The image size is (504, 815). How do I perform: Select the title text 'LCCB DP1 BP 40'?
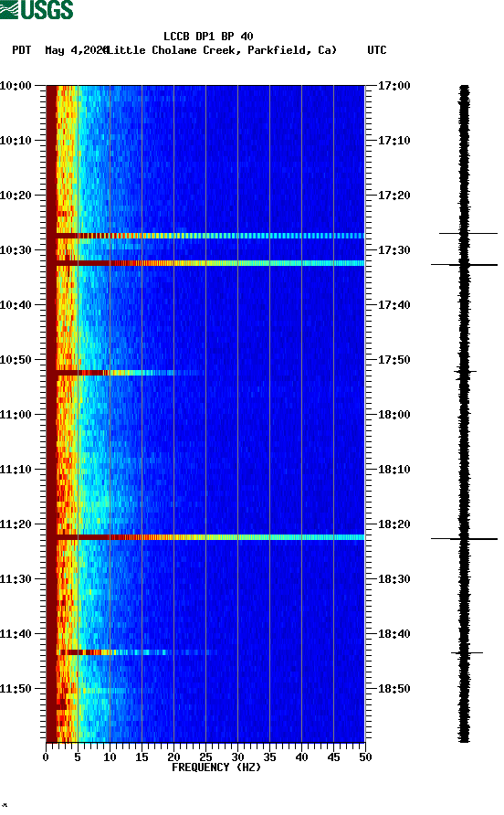pos(208,37)
